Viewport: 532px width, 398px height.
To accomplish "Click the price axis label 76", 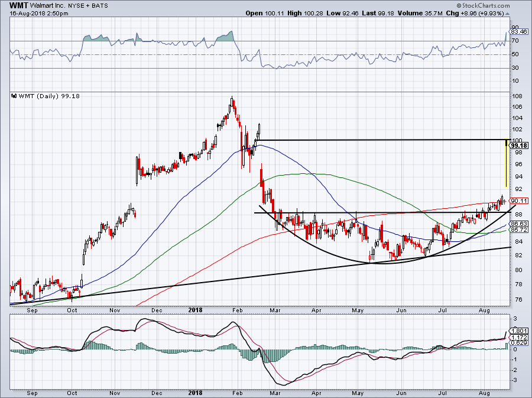I will point(518,300).
